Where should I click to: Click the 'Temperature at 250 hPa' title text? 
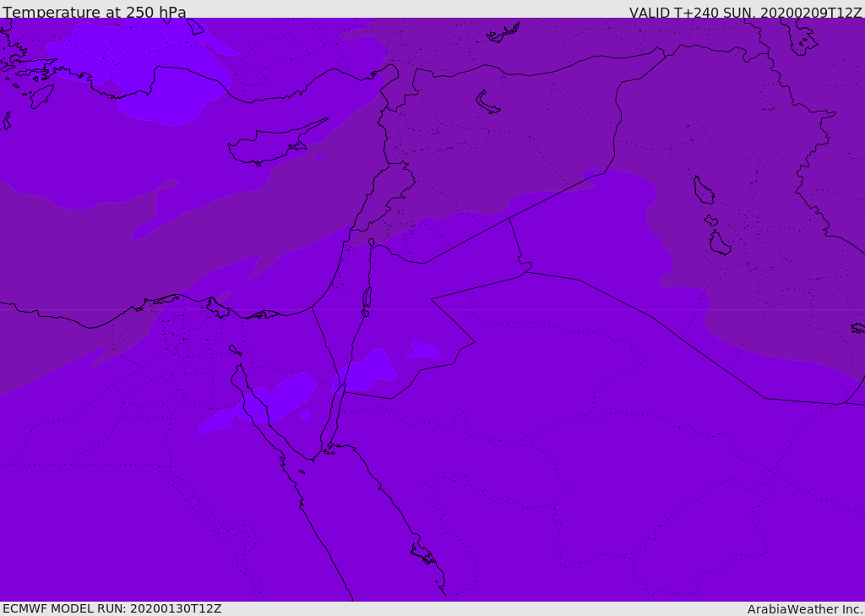tap(95, 12)
